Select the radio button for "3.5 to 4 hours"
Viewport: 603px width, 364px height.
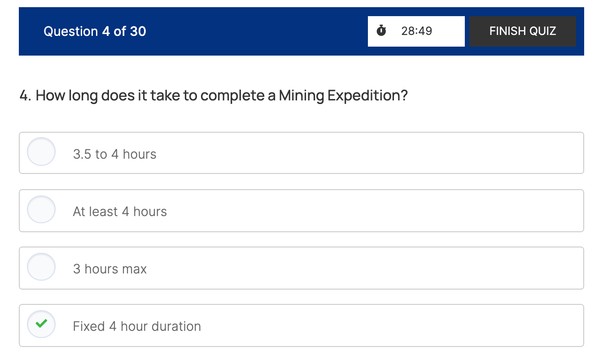coord(41,152)
